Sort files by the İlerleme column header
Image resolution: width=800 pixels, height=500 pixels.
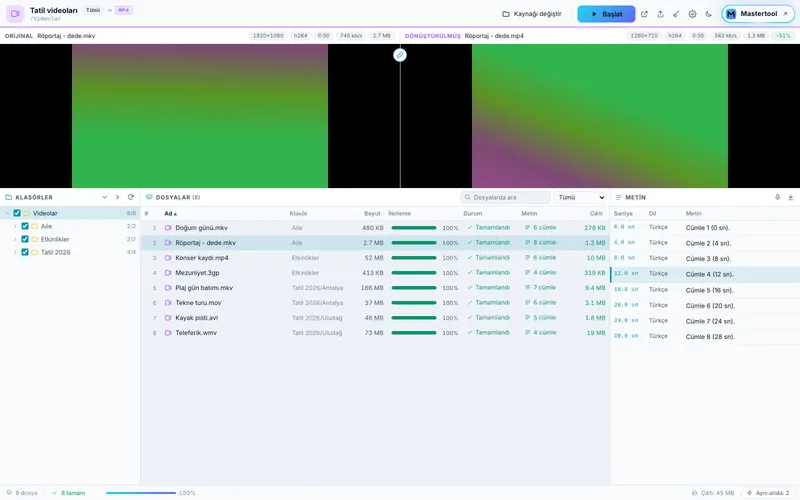pos(399,213)
